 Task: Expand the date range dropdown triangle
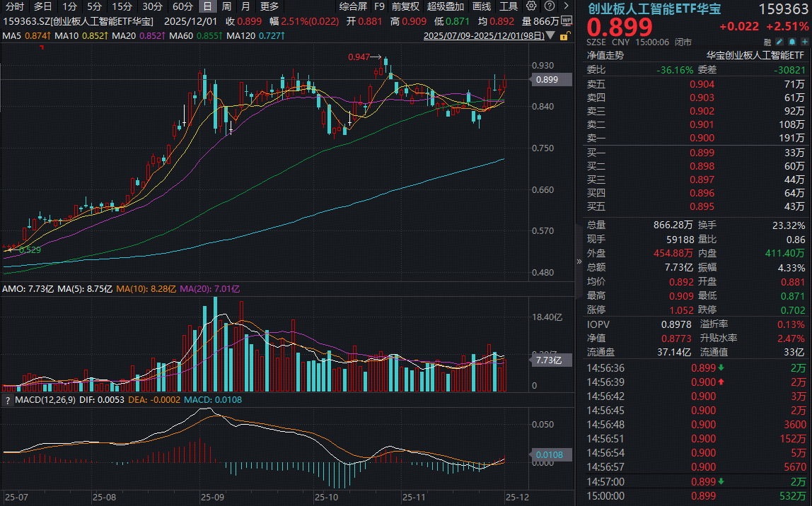click(x=550, y=35)
